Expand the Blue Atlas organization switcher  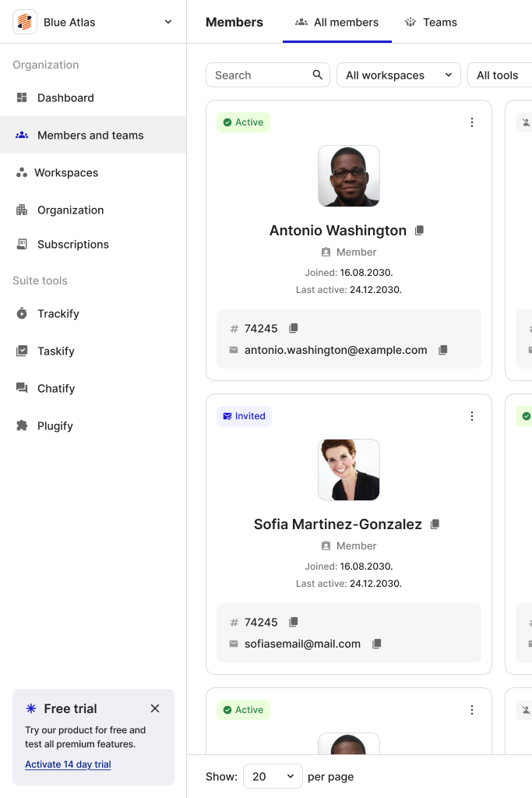168,22
